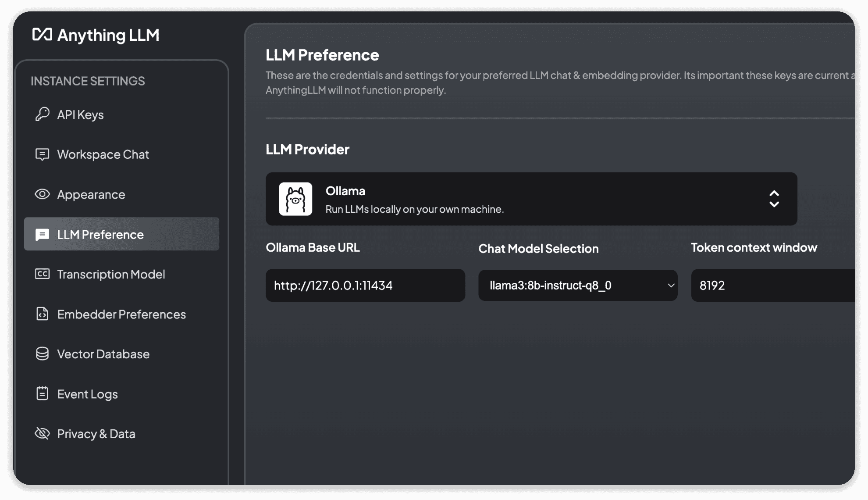Click the Ollama llama provider icon
The image size is (868, 500).
295,199
